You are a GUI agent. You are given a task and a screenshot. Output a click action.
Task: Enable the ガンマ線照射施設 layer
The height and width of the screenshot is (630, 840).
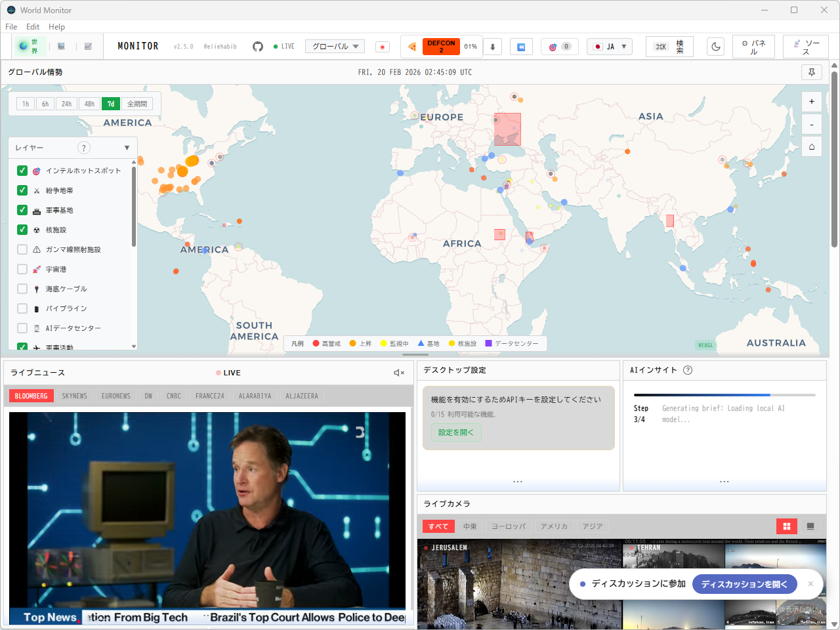click(x=22, y=249)
